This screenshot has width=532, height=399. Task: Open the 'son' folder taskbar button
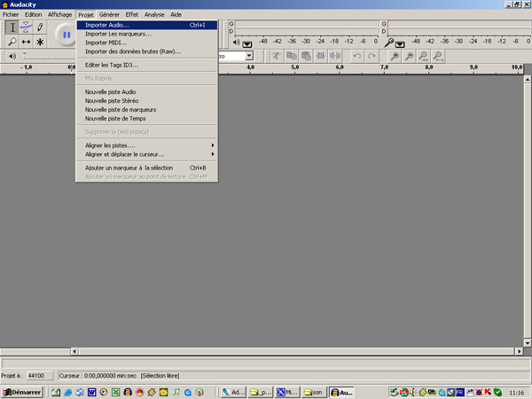(314, 392)
